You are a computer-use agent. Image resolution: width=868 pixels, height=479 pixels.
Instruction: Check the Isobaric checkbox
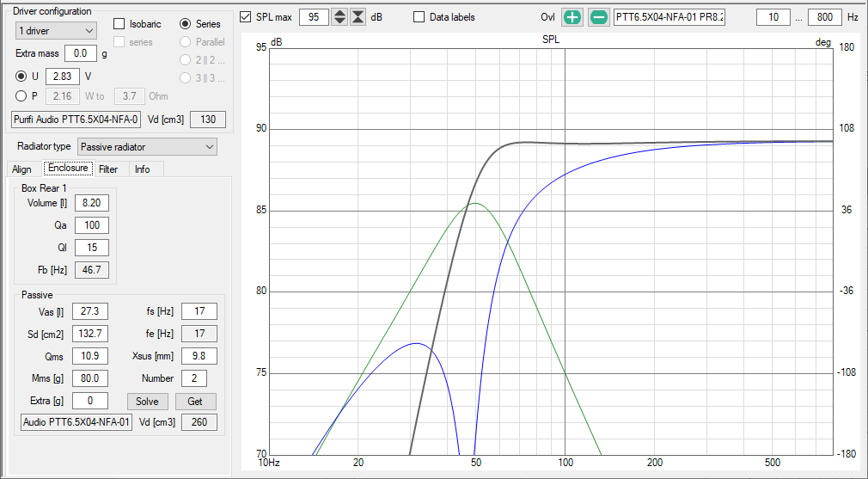pyautogui.click(x=119, y=24)
